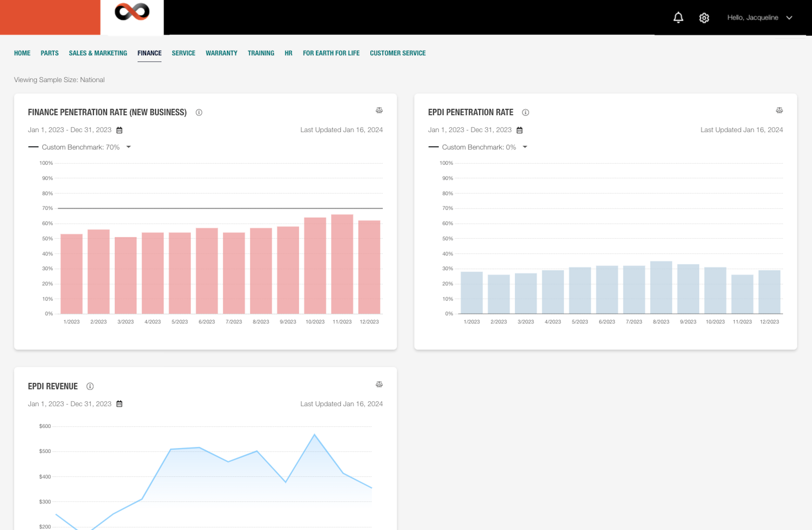Expand Custom Benchmark 70% dropdown
Screen dimensions: 812x530
click(x=128, y=147)
